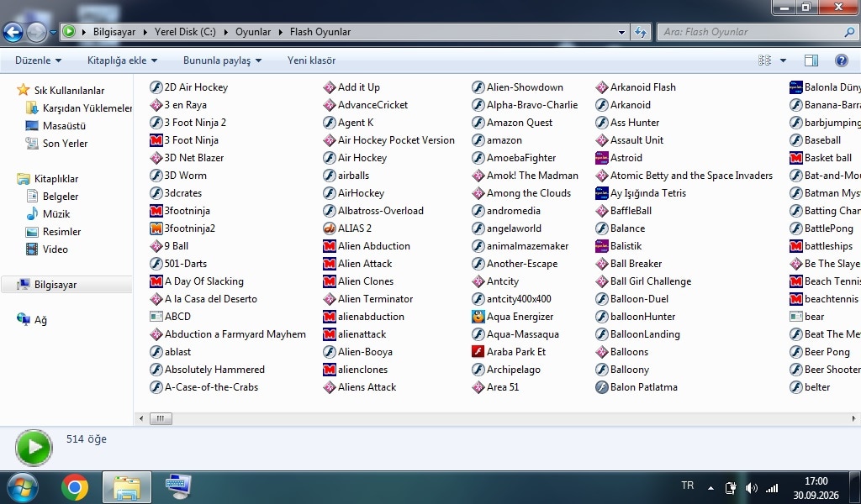Open the help question mark icon
Image resolution: width=861 pixels, height=504 pixels.
pos(841,60)
